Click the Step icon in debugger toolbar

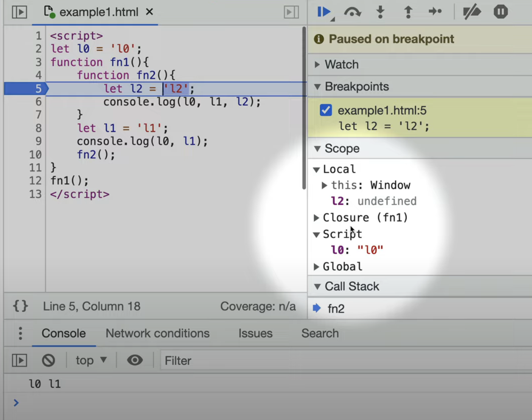click(x=435, y=12)
